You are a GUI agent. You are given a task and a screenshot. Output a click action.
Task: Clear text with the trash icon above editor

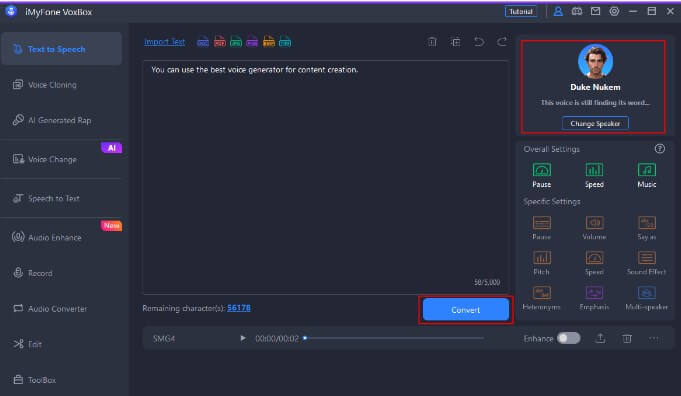click(x=432, y=42)
